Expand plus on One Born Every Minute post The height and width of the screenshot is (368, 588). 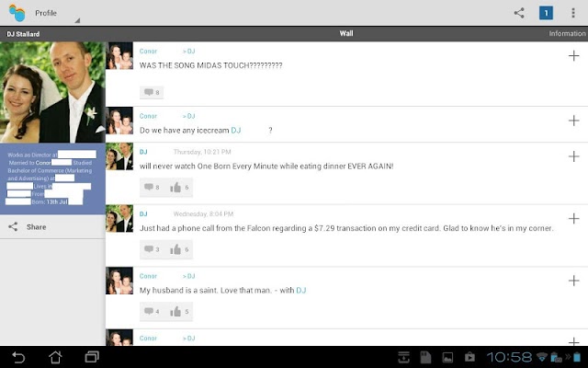(x=573, y=156)
